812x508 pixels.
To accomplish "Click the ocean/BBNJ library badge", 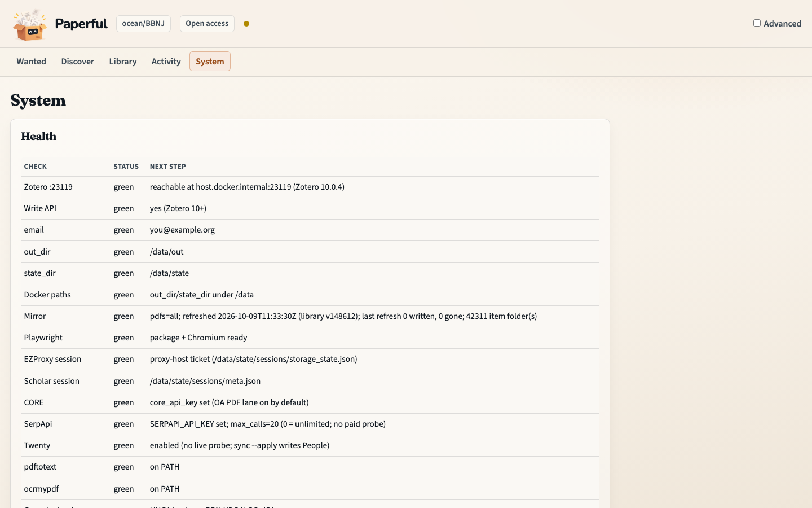I will coord(143,24).
